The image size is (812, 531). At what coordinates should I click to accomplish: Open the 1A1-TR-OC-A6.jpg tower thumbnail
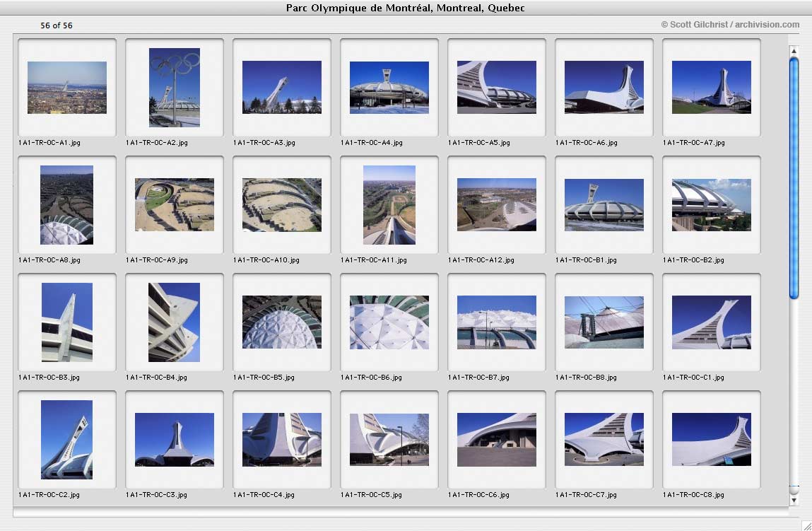[x=604, y=88]
